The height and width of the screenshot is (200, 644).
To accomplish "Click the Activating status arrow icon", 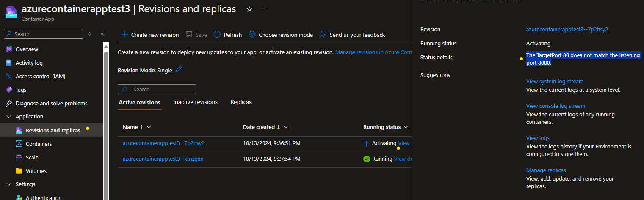I will (x=366, y=143).
